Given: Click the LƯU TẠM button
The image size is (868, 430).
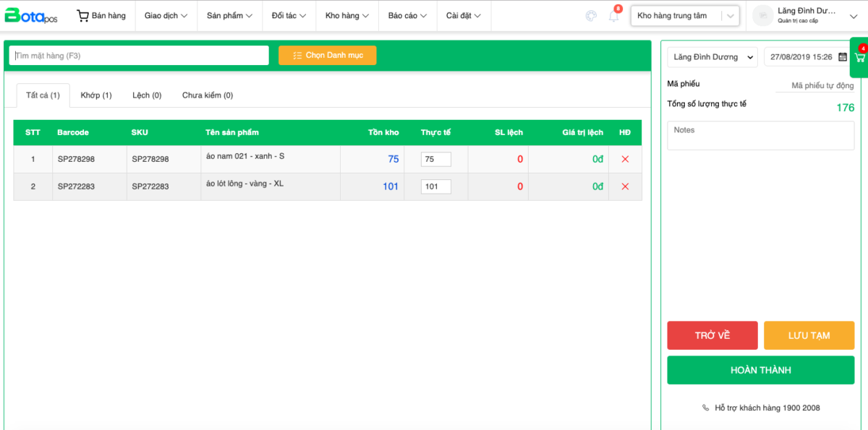Looking at the screenshot, I should (x=809, y=335).
